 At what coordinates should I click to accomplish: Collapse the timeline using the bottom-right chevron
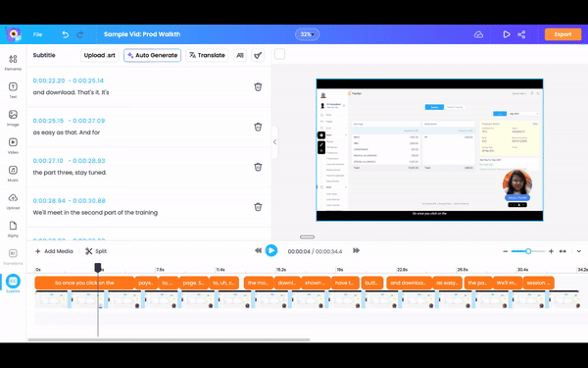coord(579,251)
